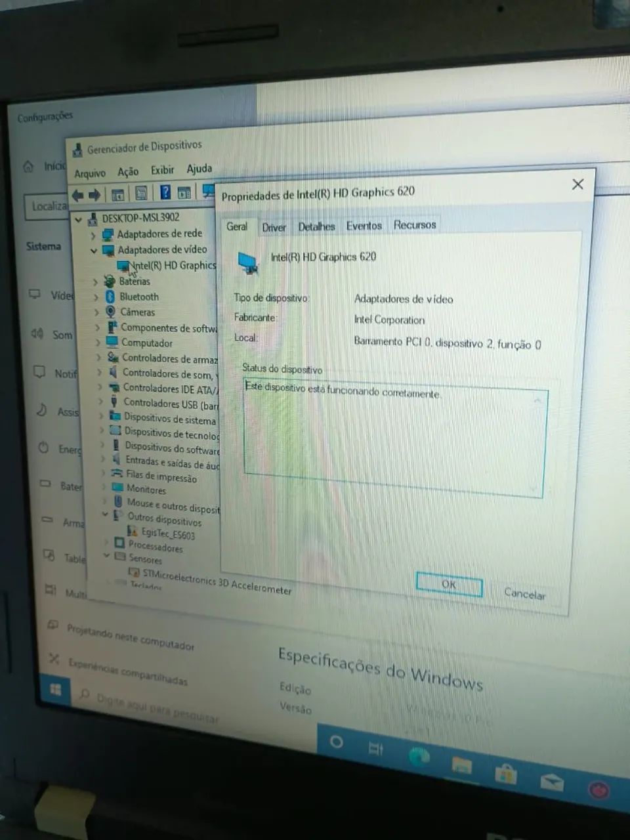Expand the Controladores de armazenamento node
630x840 pixels.
[x=99, y=358]
